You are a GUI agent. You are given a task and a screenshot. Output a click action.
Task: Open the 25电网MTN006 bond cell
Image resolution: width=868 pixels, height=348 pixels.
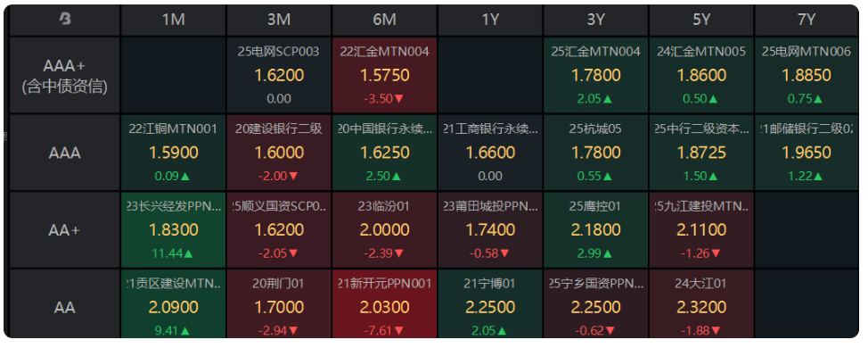[x=806, y=75]
